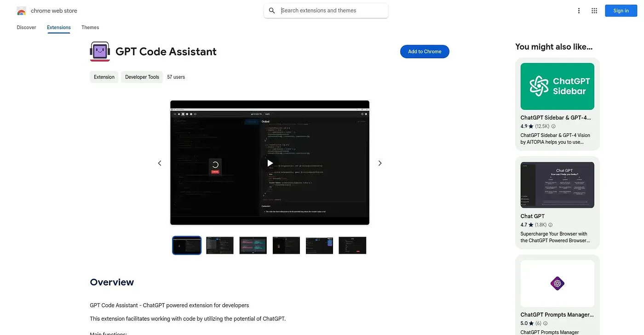Open the three-dot more options menu
The height and width of the screenshot is (335, 644).
(579, 11)
